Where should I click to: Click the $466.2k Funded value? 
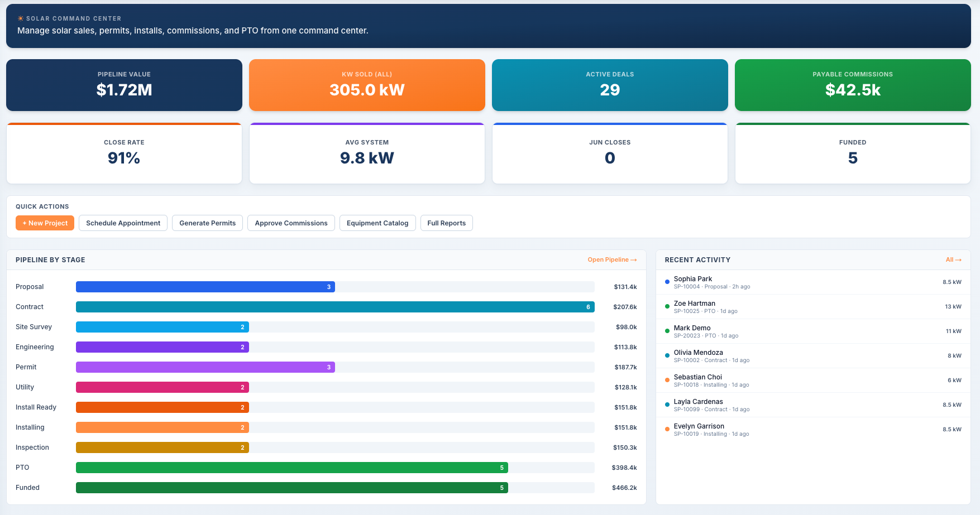point(624,488)
